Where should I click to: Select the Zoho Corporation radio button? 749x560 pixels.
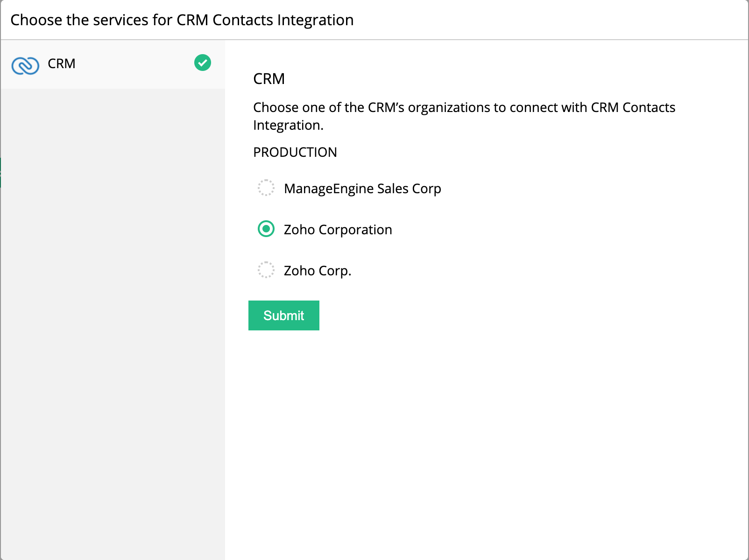[x=266, y=229]
